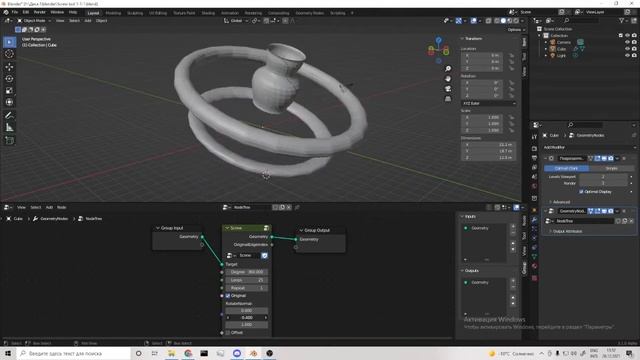
Task: Select solid viewport shading mode
Action: [x=503, y=20]
